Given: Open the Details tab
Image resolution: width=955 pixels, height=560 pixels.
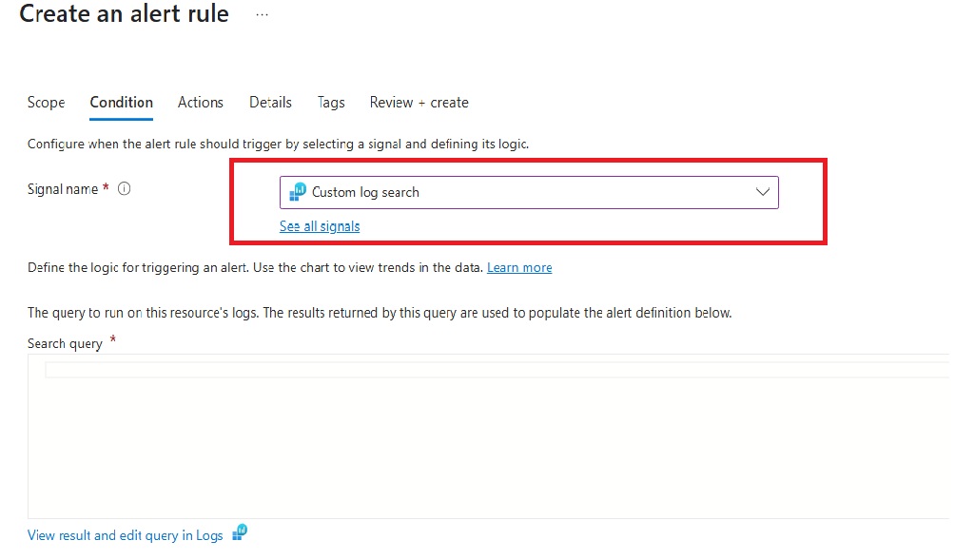Looking at the screenshot, I should point(270,103).
